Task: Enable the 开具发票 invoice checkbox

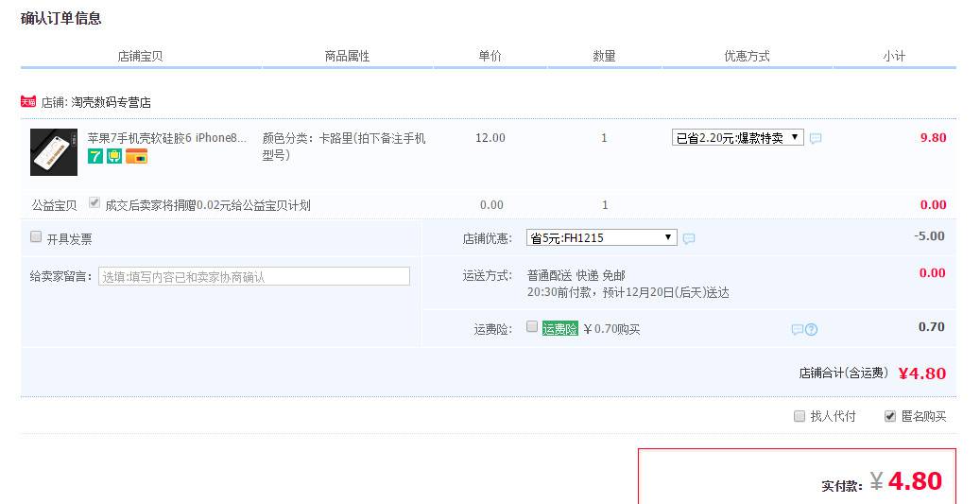Action: pyautogui.click(x=36, y=236)
